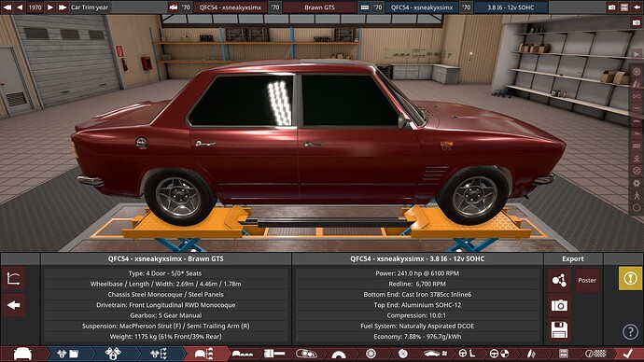Screen dimensions: 644x362
Task: Click the 1970 year field
Action: (x=35, y=7)
